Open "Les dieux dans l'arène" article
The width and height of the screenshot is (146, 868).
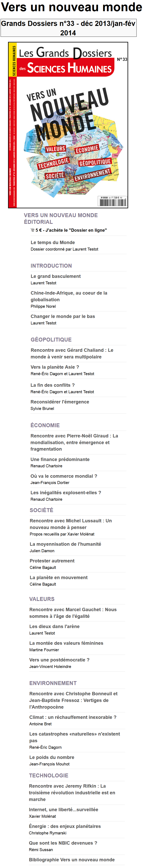point(55,626)
